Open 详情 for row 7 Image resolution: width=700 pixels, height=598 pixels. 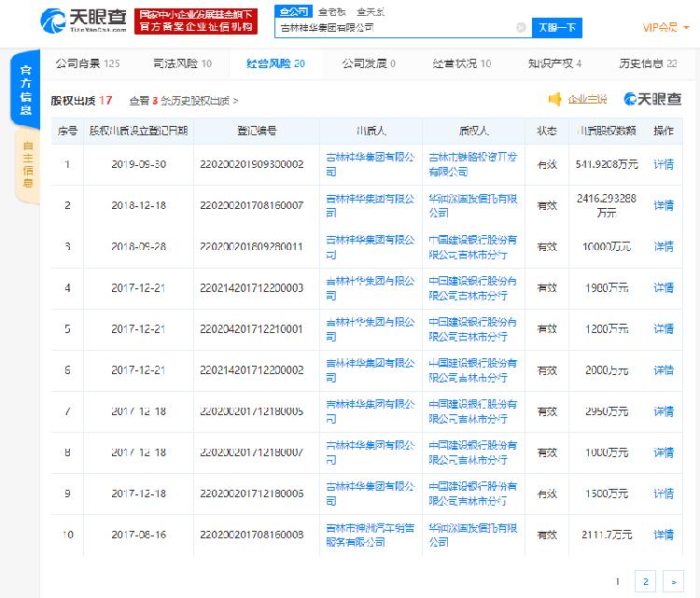664,411
